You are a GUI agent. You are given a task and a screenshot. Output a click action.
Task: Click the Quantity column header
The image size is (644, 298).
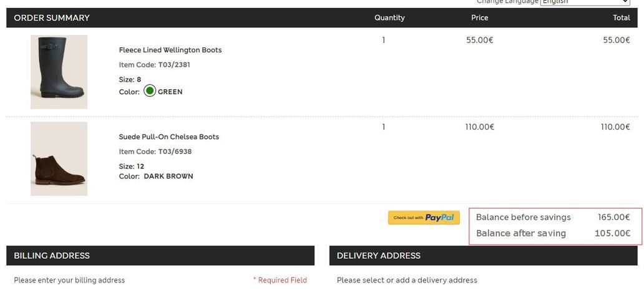(x=389, y=18)
